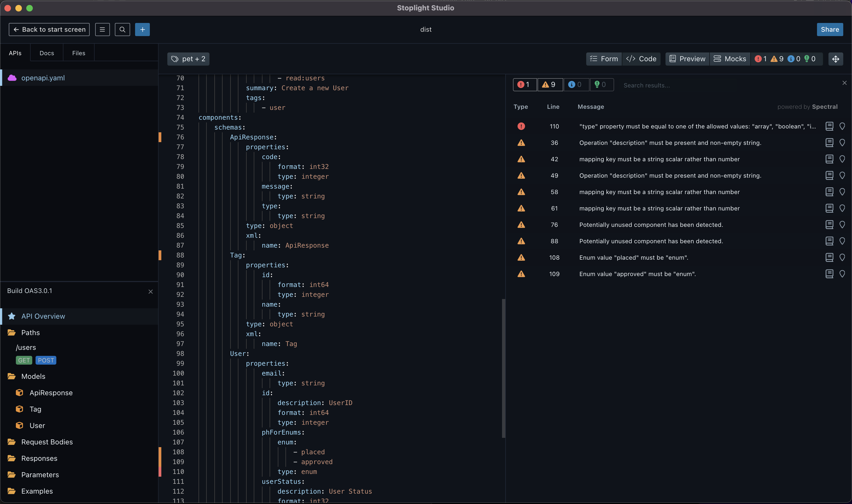Click the blue plus add icon
Image resolution: width=852 pixels, height=504 pixels.
pyautogui.click(x=142, y=30)
